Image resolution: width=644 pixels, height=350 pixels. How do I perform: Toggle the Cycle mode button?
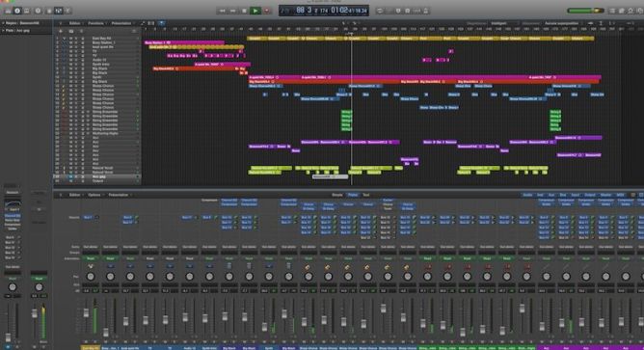(x=380, y=11)
